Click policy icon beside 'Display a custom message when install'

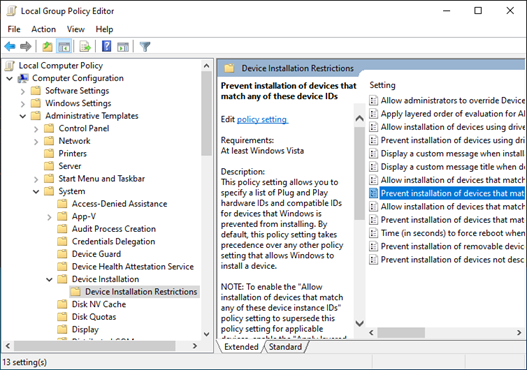click(x=373, y=154)
